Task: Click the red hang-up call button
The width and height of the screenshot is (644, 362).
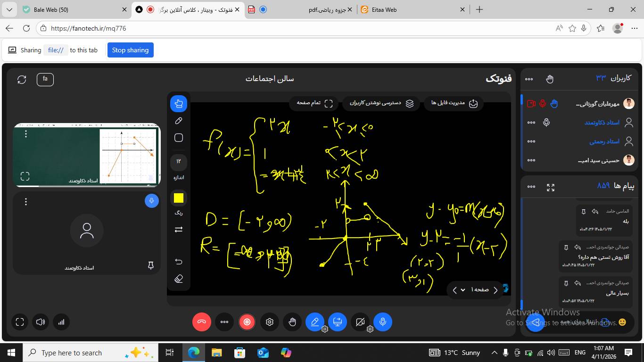Action: [x=202, y=322]
